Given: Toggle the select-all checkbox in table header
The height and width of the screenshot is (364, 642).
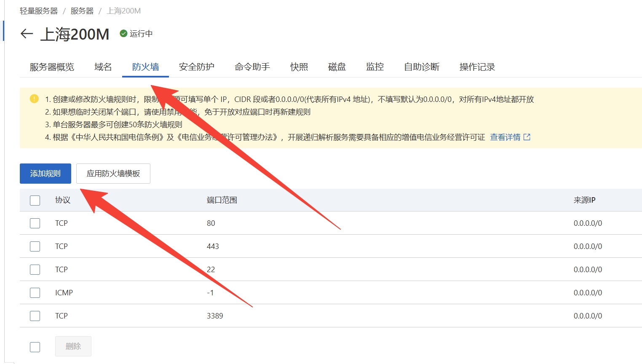Looking at the screenshot, I should click(35, 200).
